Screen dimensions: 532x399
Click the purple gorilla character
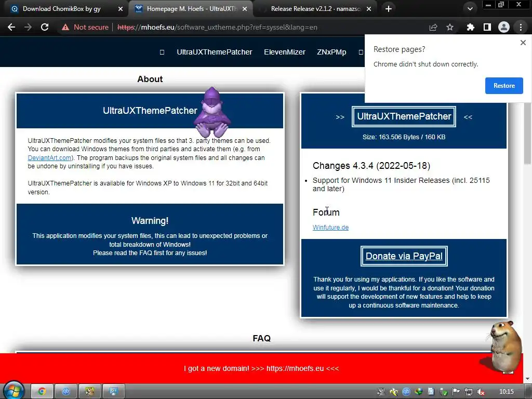(x=212, y=112)
